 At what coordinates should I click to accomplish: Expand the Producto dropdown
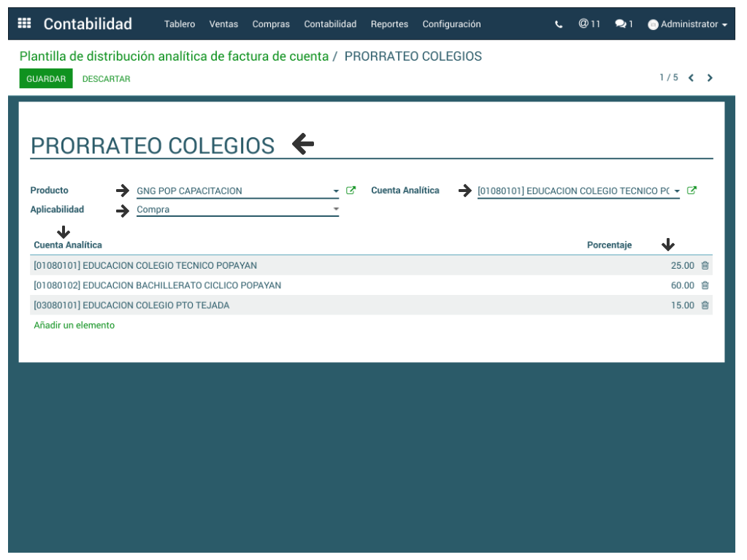point(336,191)
